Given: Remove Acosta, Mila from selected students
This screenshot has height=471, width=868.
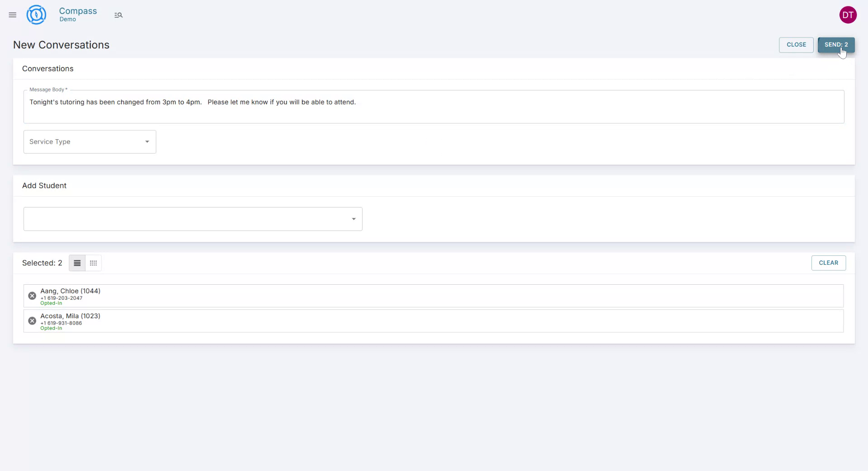Looking at the screenshot, I should [x=32, y=320].
